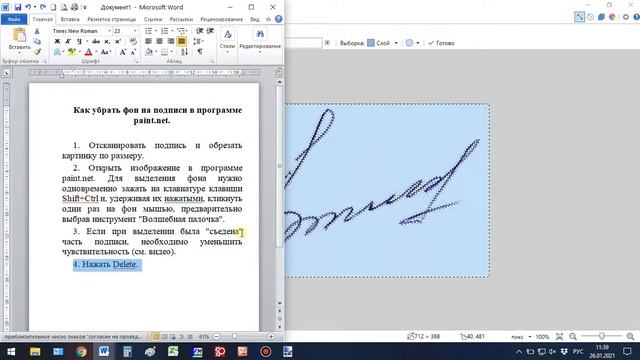This screenshot has height=360, width=640.
Task: Toggle superscript formatting
Action: [x=118, y=41]
